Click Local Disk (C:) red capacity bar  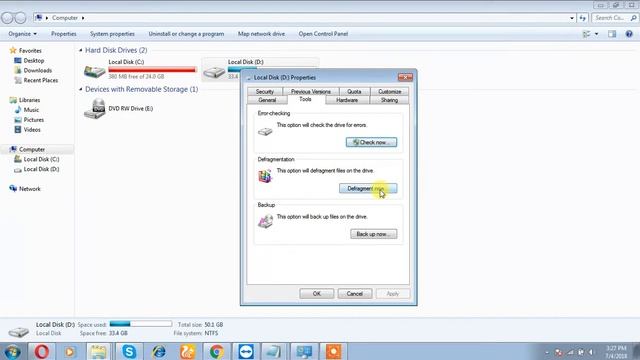152,70
